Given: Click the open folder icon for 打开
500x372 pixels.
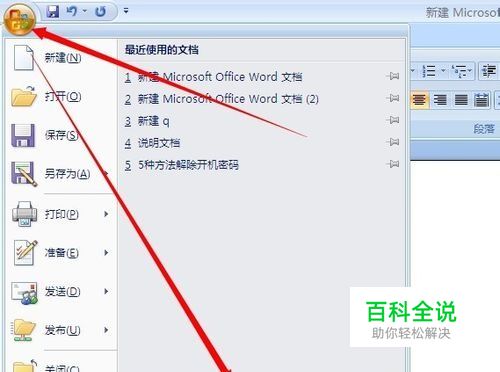Looking at the screenshot, I should click(23, 97).
